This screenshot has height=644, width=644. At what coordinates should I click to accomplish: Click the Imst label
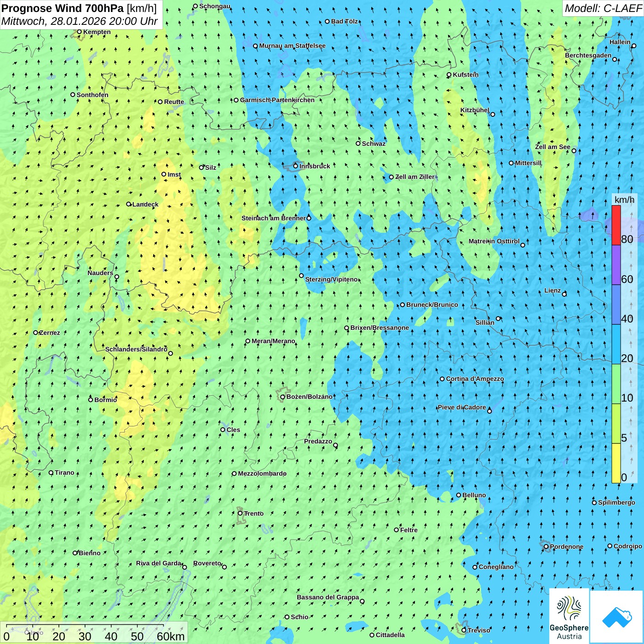tap(174, 174)
